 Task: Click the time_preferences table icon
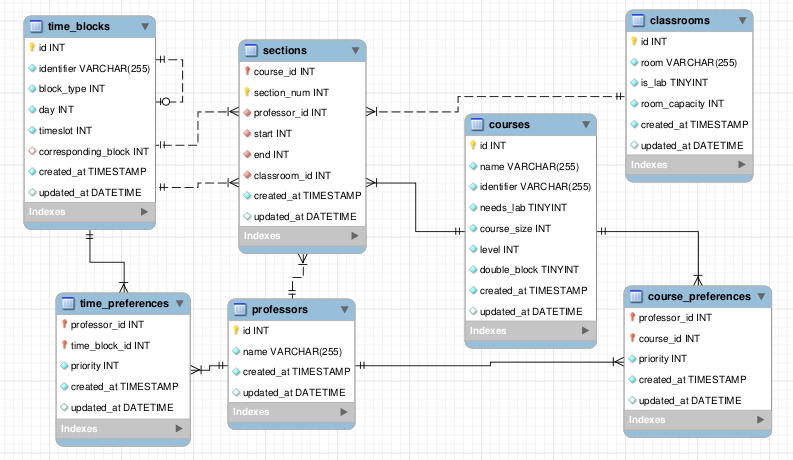click(x=68, y=303)
